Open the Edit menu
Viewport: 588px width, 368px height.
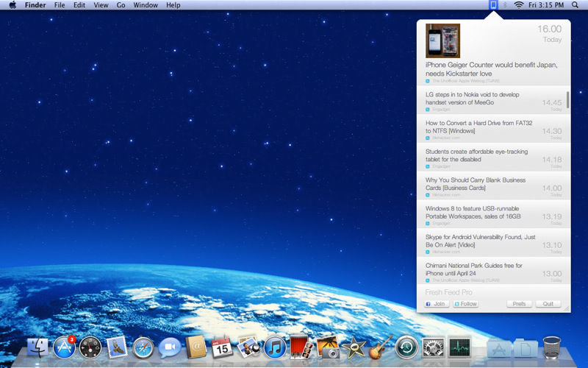[79, 5]
